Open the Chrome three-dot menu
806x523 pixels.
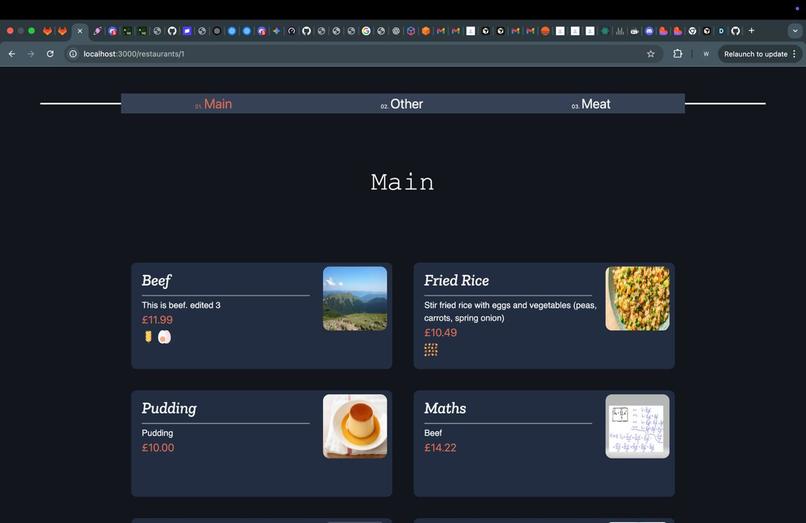794,53
